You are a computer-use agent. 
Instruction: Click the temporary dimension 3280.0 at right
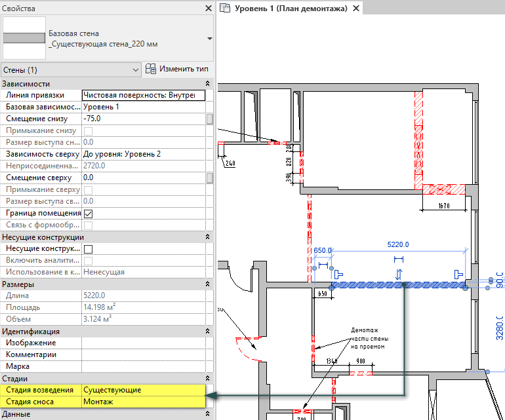point(500,328)
